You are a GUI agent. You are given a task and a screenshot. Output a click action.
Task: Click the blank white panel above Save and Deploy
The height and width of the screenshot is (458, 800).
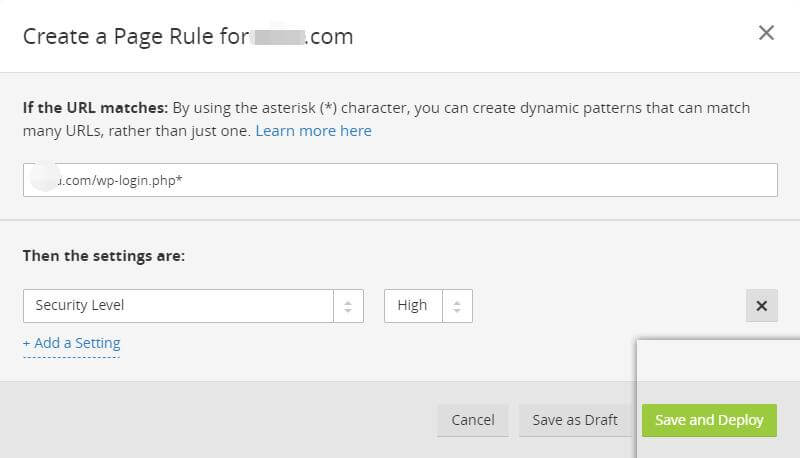[x=718, y=370]
